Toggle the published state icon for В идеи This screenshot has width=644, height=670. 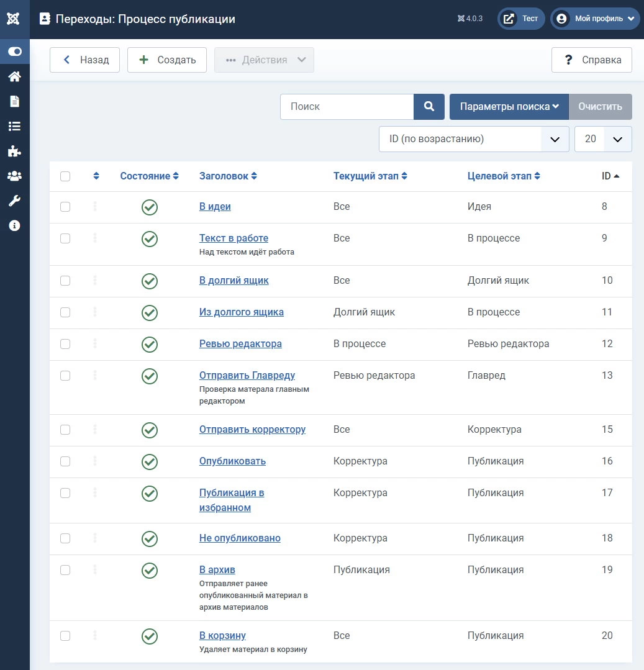click(x=150, y=207)
